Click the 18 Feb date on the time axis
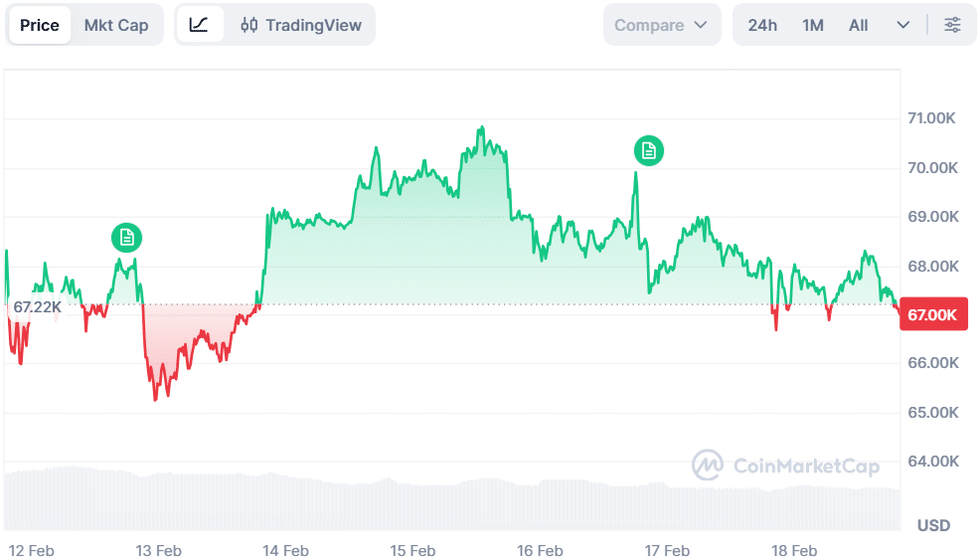Viewport: 980px width, 560px height. click(x=794, y=550)
